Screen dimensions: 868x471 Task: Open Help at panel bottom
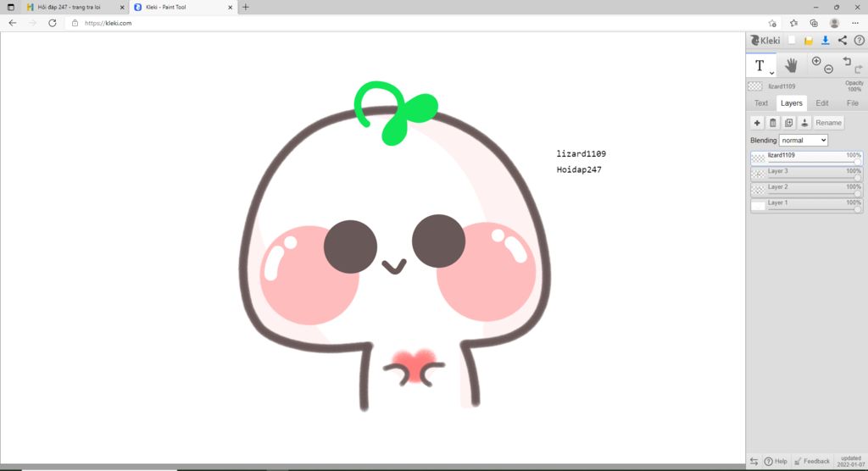776,461
